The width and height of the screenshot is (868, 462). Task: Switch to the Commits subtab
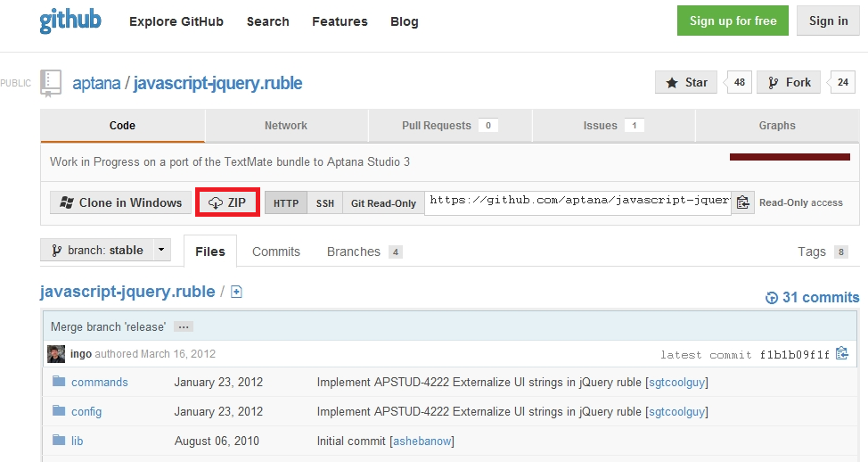(276, 252)
